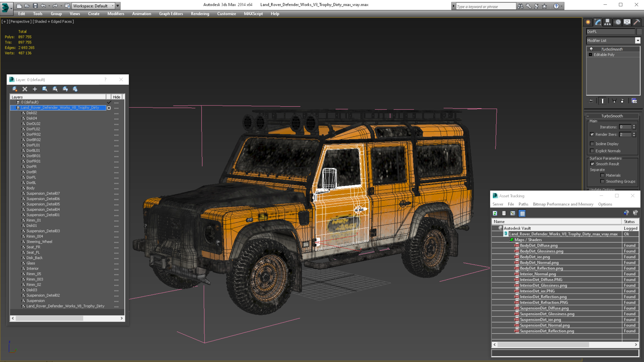Screen dimensions: 644x362
Task: Click the Undo arrow icon
Action: coord(43,6)
